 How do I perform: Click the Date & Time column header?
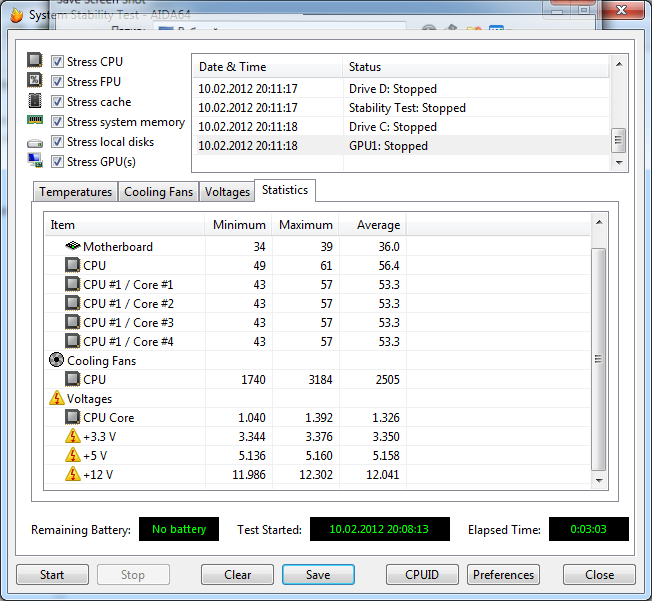pos(268,67)
